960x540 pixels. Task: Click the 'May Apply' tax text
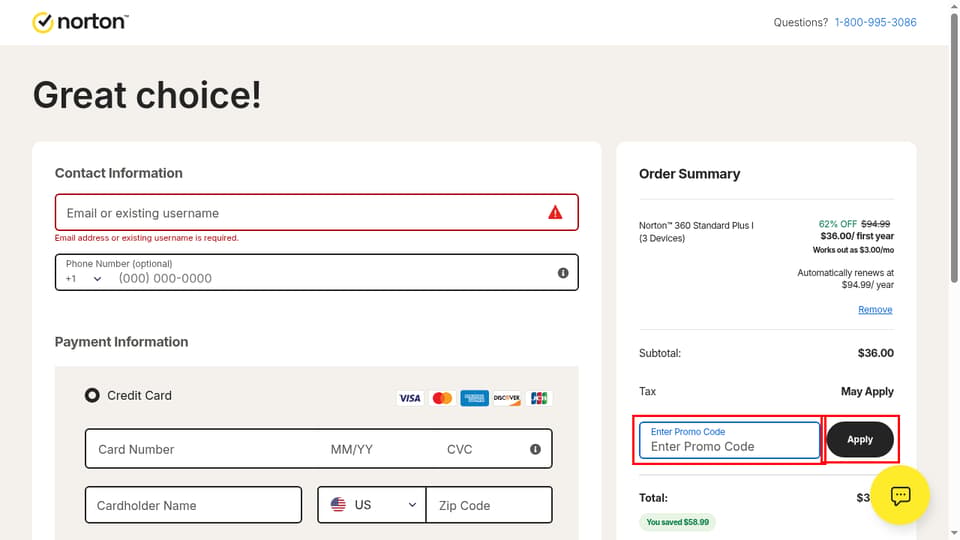[x=867, y=391]
